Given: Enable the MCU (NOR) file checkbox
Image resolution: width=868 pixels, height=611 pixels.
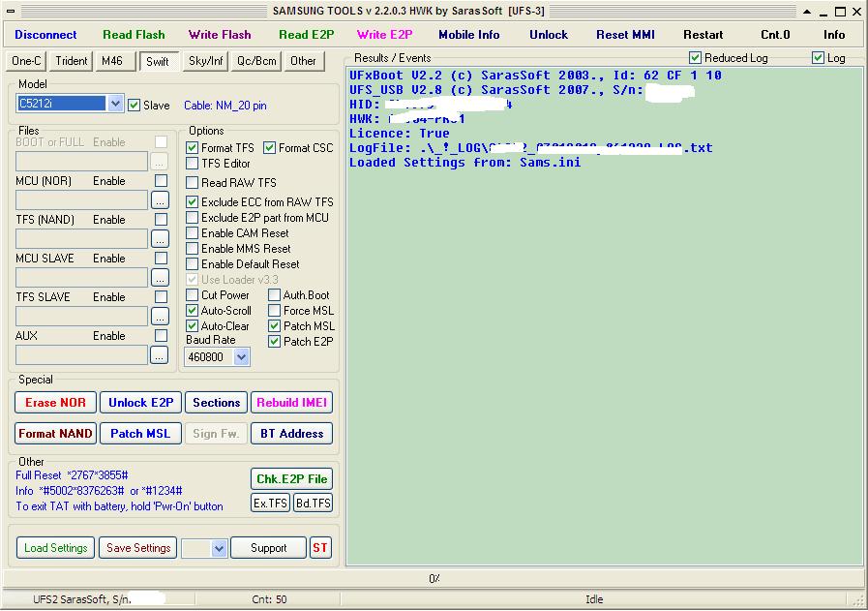Looking at the screenshot, I should [161, 181].
